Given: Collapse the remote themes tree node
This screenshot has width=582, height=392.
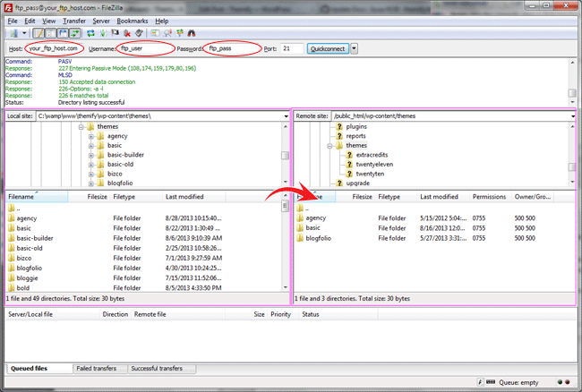Looking at the screenshot, I should (x=330, y=146).
